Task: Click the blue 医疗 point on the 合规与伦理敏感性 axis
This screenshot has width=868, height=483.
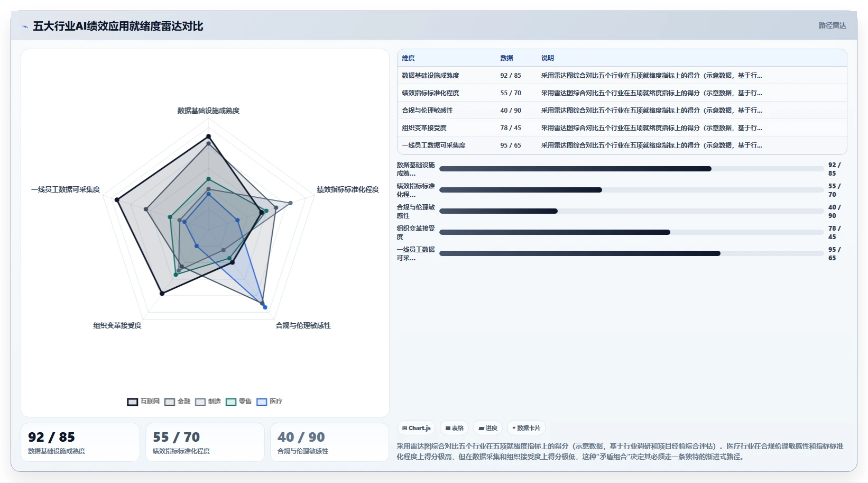Action: tap(265, 307)
